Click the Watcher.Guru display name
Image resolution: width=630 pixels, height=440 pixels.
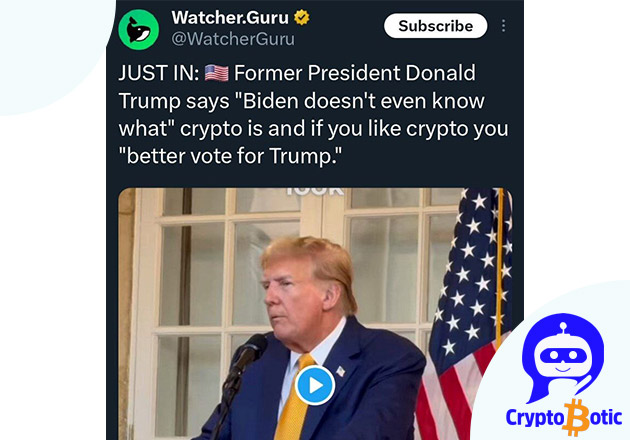[x=230, y=17]
